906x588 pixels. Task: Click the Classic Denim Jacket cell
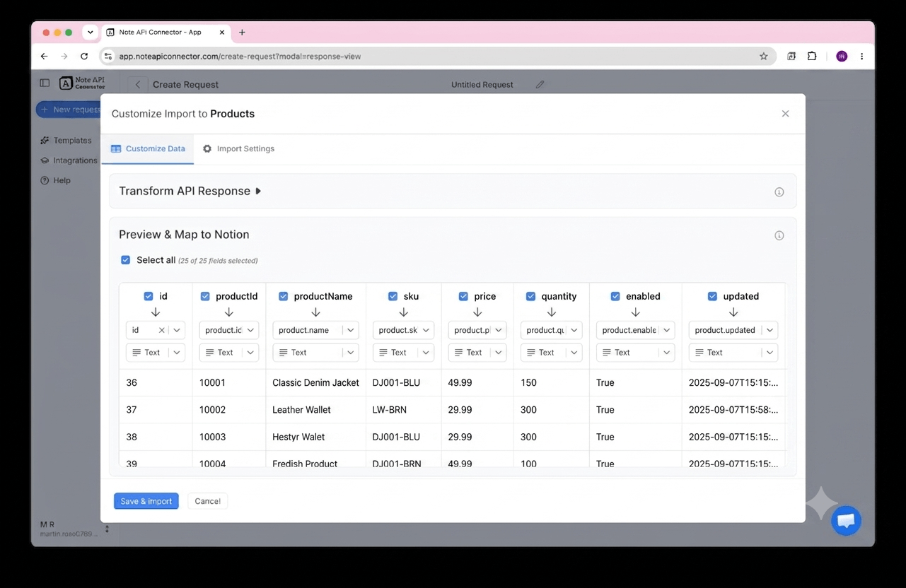(315, 383)
